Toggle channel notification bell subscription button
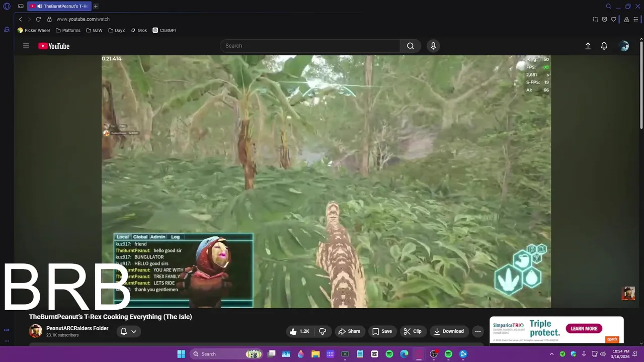 [x=128, y=331]
